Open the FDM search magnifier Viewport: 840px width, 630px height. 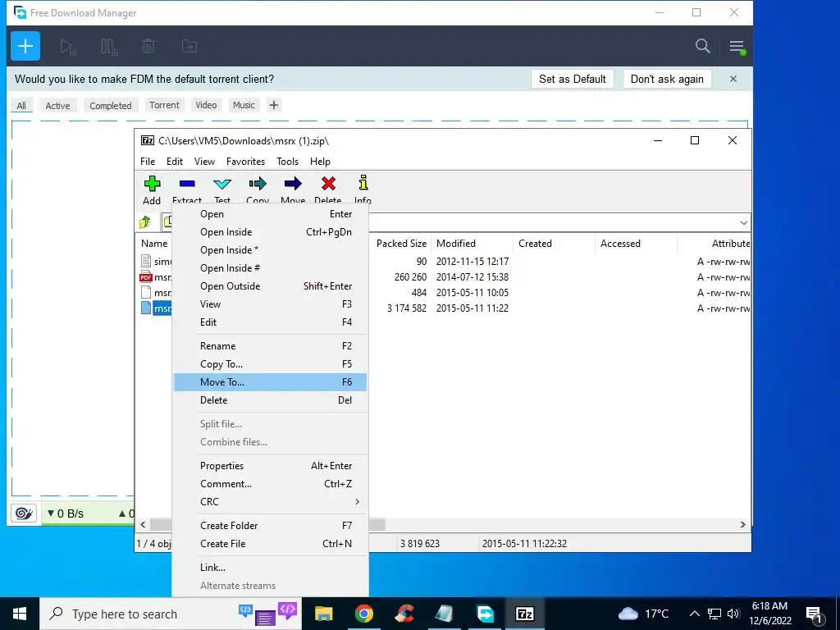(x=702, y=46)
